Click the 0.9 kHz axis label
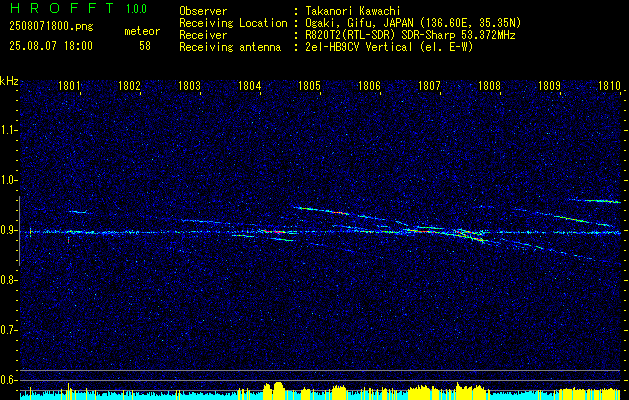This screenshot has width=629, height=400. pyautogui.click(x=8, y=230)
